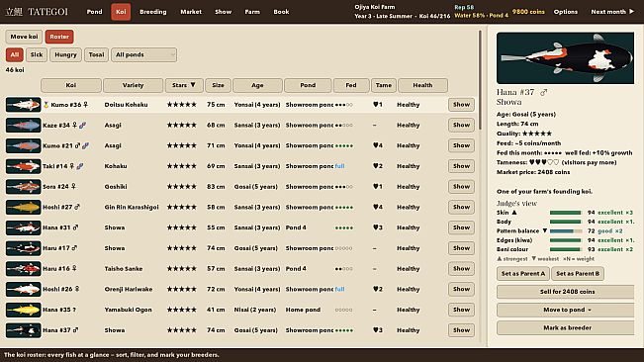Click the tameness hearts in detail panel
The image size is (644, 362).
[x=544, y=162]
